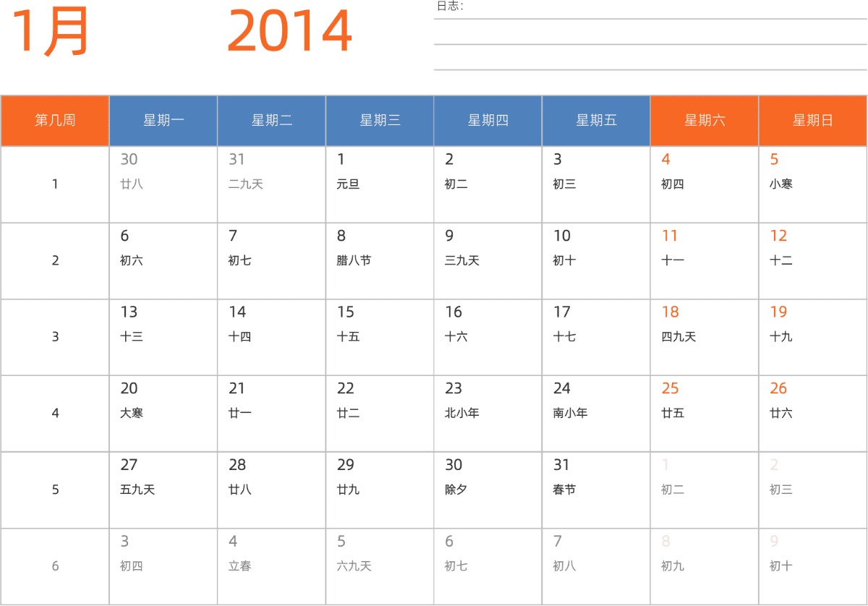The image size is (868, 606).
Task: Select greyed February 8 初九 cell
Action: pyautogui.click(x=705, y=566)
